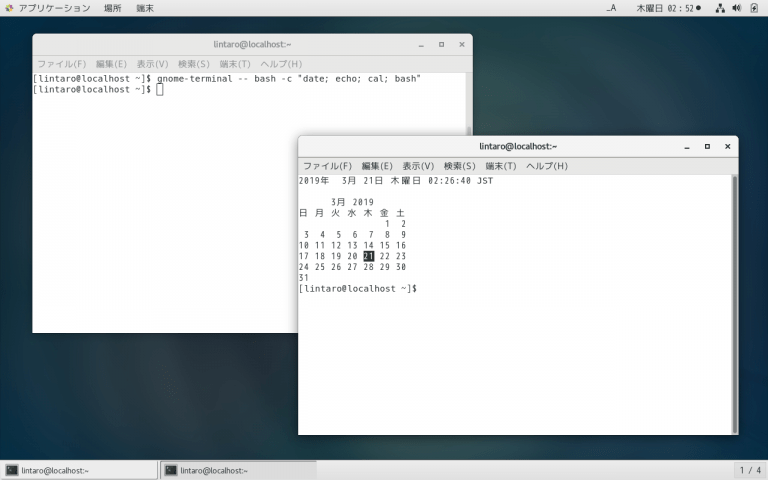Close the front terminal window
This screenshot has height=480, width=768.
(x=727, y=146)
